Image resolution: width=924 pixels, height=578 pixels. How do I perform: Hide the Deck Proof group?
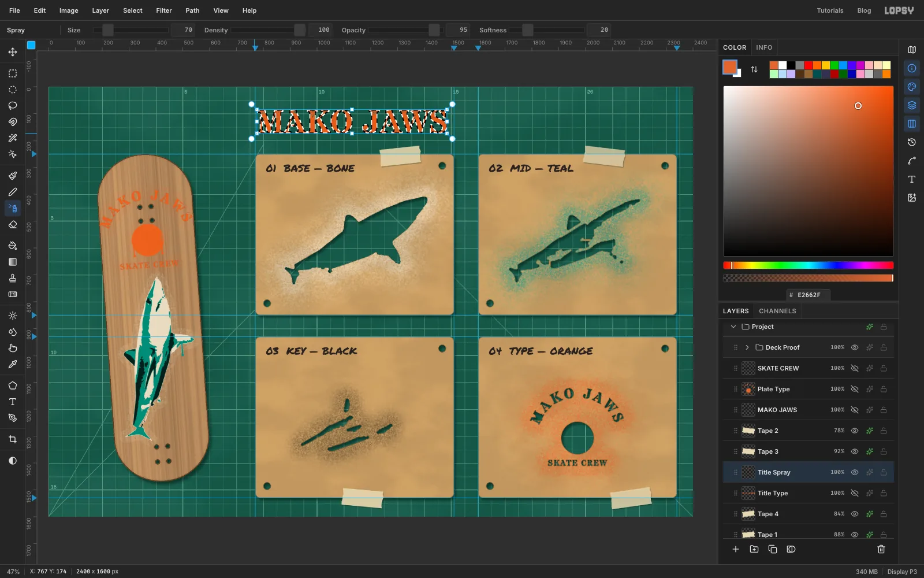tap(855, 347)
